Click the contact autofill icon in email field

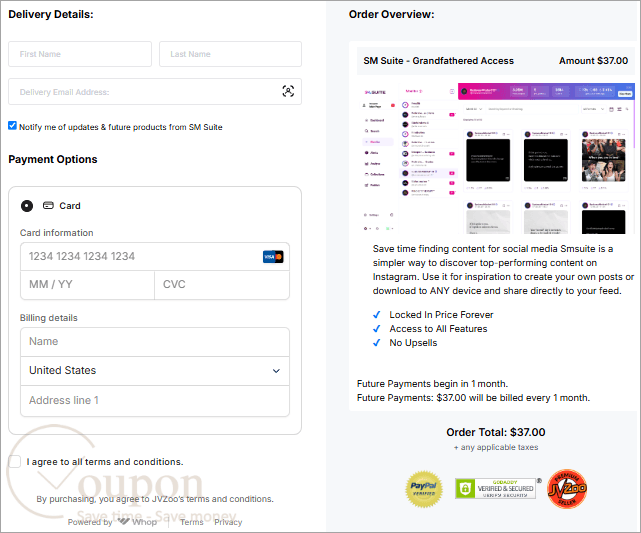click(288, 91)
